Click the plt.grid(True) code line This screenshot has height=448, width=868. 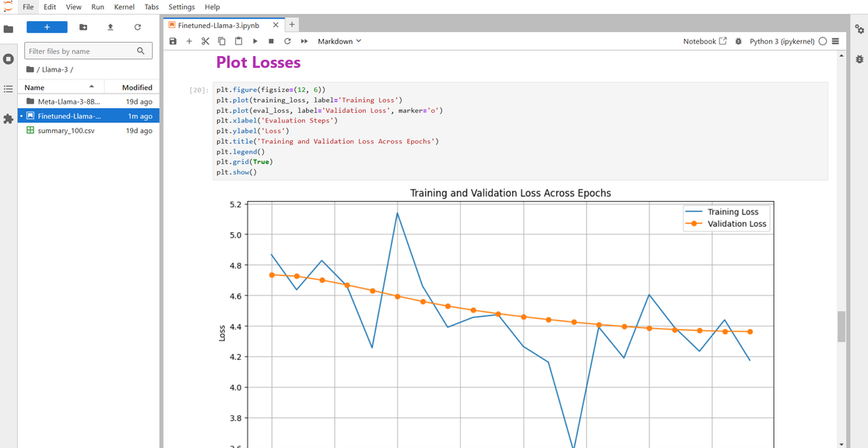click(244, 162)
